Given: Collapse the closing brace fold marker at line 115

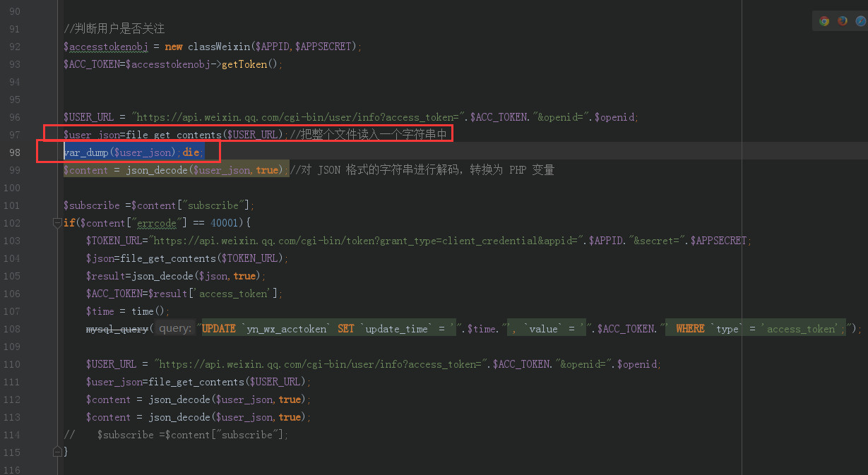Looking at the screenshot, I should (x=57, y=450).
